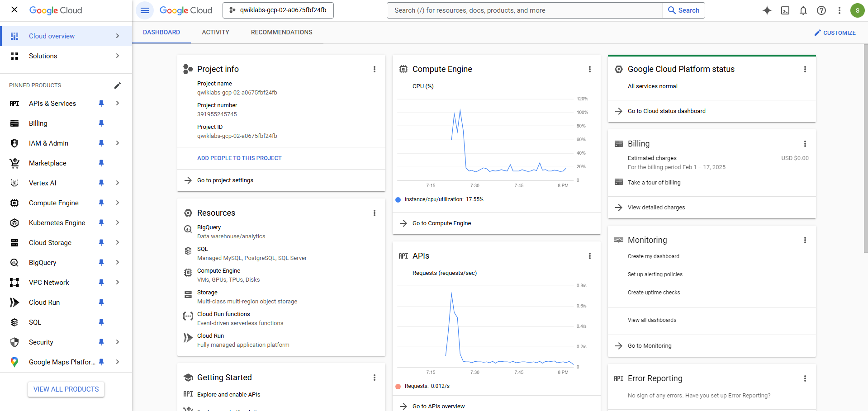Open the user account avatar
The image size is (868, 411).
click(858, 10)
